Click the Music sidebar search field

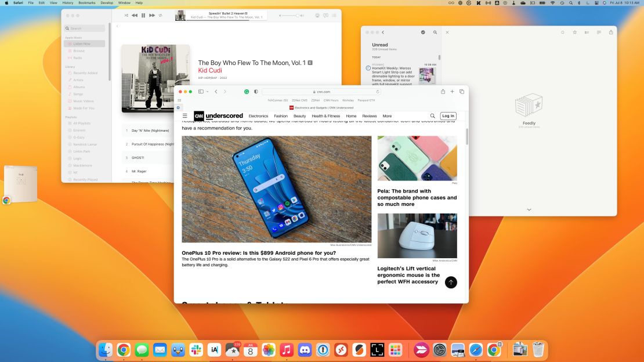coord(85,28)
